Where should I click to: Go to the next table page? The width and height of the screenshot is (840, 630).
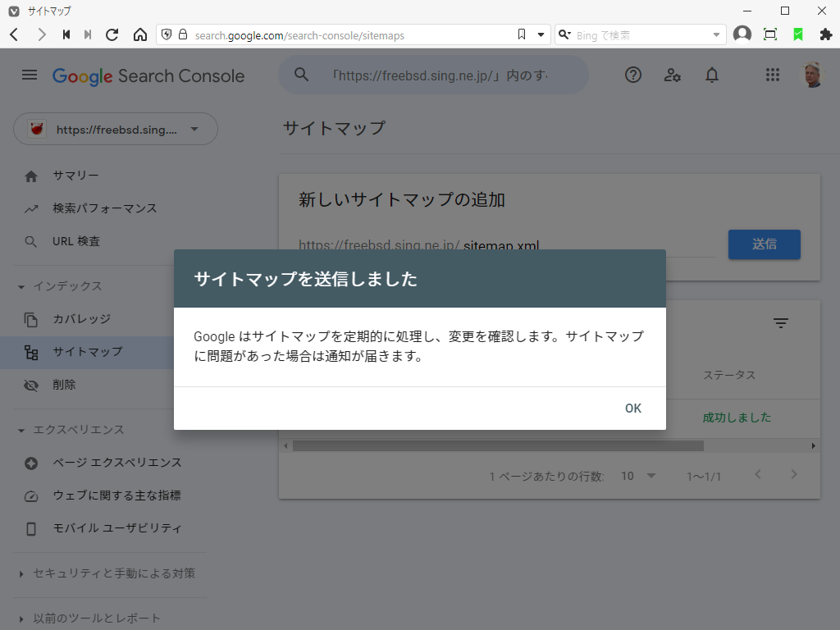pyautogui.click(x=794, y=475)
